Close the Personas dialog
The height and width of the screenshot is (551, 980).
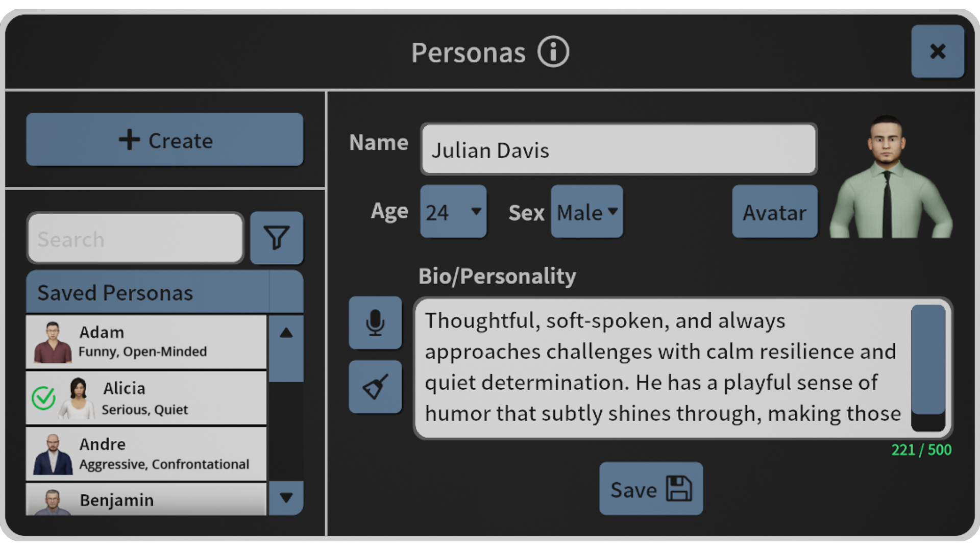click(938, 51)
